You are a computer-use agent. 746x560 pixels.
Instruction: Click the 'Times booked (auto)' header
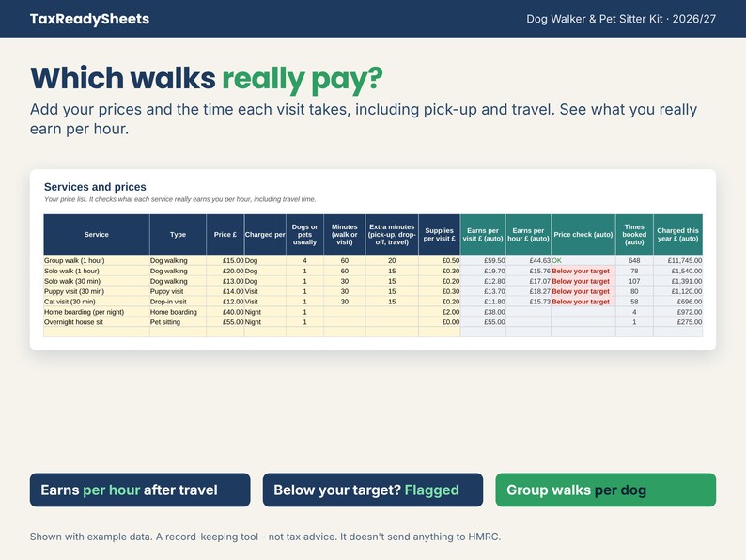pyautogui.click(x=634, y=235)
